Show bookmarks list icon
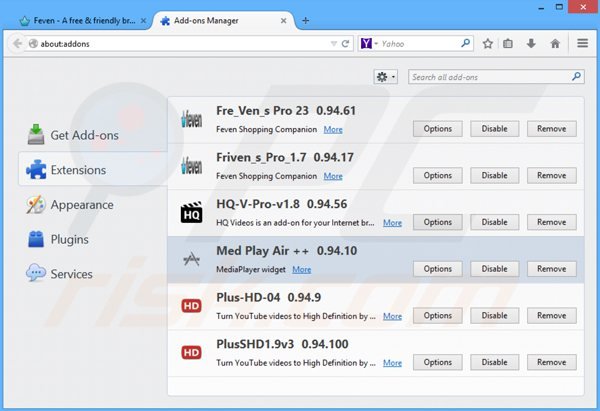Image resolution: width=600 pixels, height=411 pixels. point(508,44)
